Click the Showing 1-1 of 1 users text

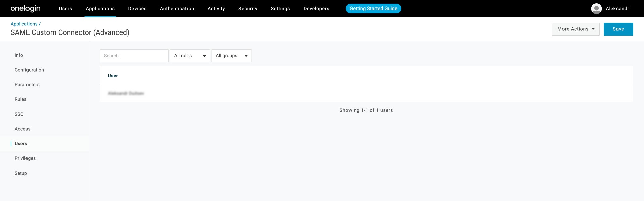tap(366, 110)
